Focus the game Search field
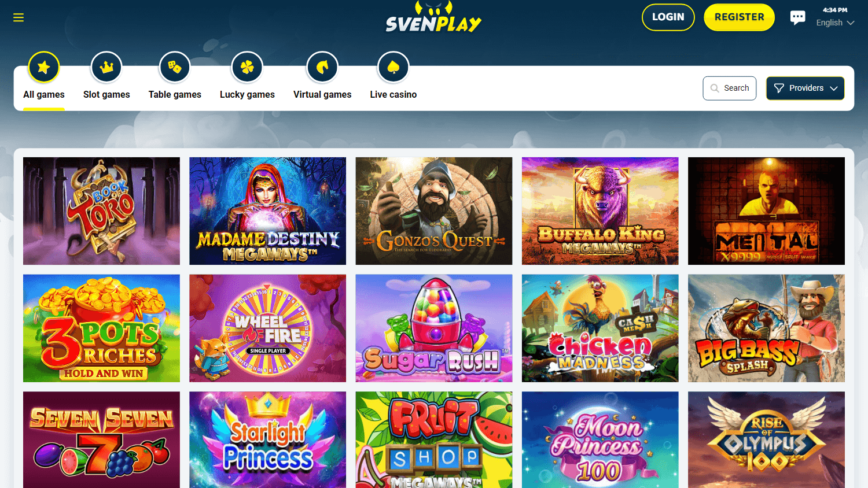The height and width of the screenshot is (488, 868). click(x=730, y=88)
